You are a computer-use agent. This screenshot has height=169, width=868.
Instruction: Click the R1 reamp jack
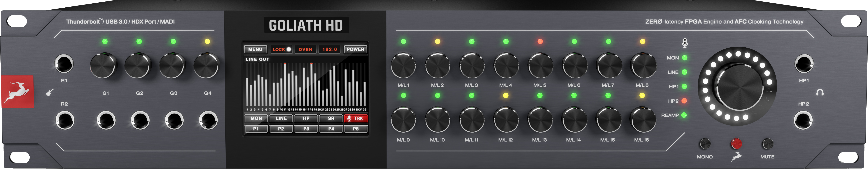[x=64, y=64]
